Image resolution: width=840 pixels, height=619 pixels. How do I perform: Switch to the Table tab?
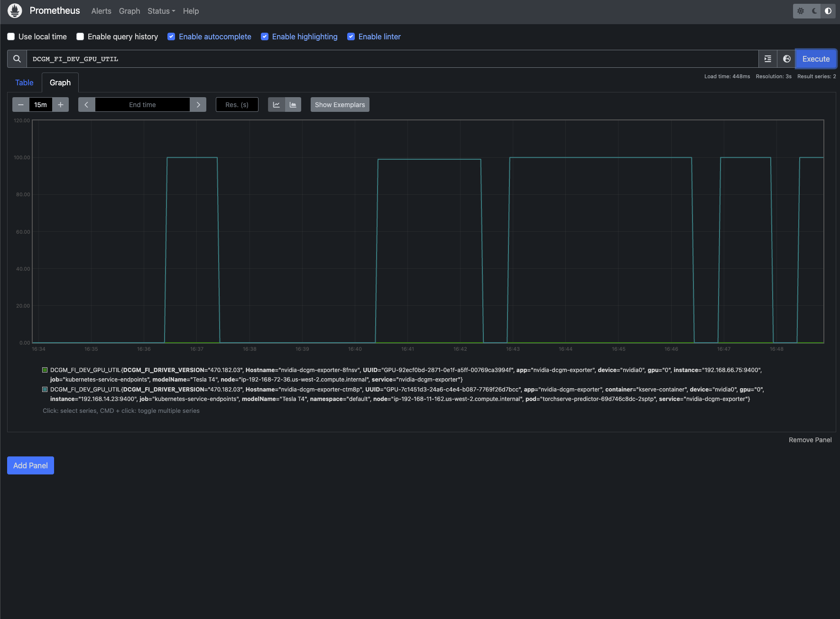coord(24,82)
